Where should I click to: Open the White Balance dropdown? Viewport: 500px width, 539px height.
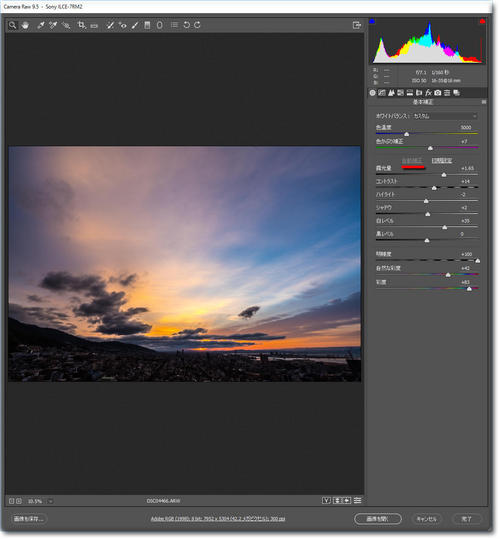click(445, 116)
